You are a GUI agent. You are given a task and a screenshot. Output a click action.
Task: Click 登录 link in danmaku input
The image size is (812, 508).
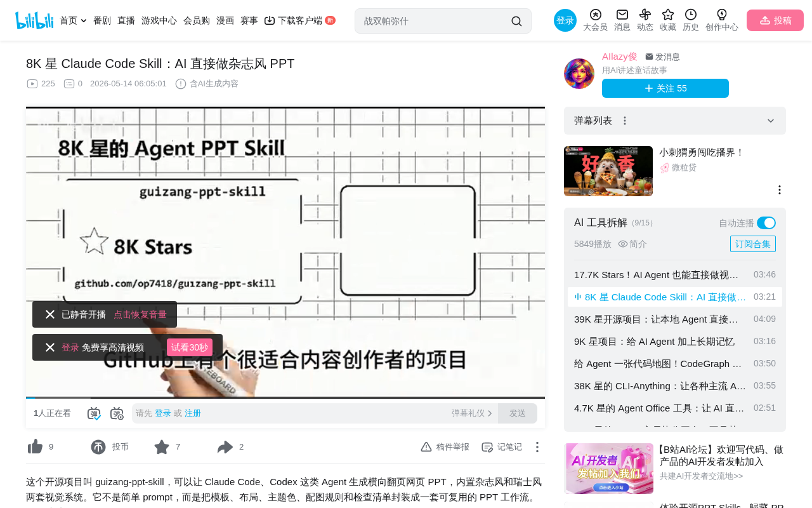(163, 413)
